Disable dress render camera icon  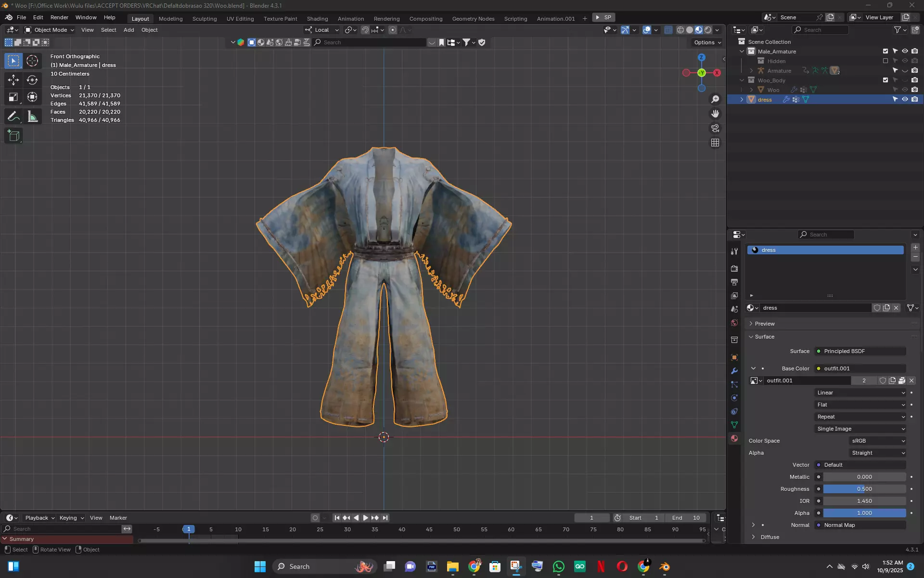tap(914, 99)
